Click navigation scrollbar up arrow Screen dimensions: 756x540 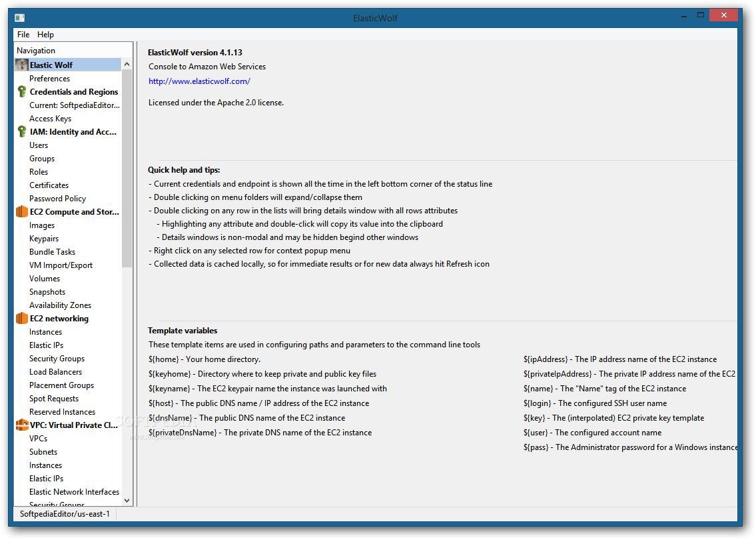[127, 64]
